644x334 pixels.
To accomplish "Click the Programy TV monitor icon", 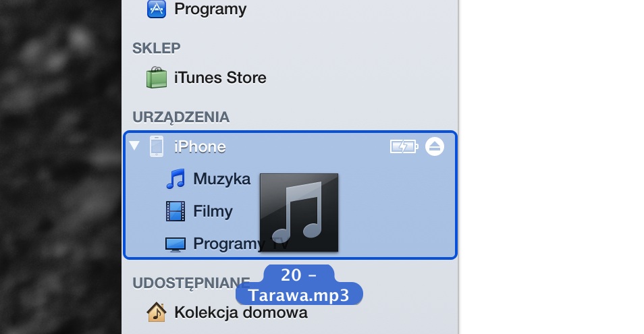I will click(x=176, y=244).
